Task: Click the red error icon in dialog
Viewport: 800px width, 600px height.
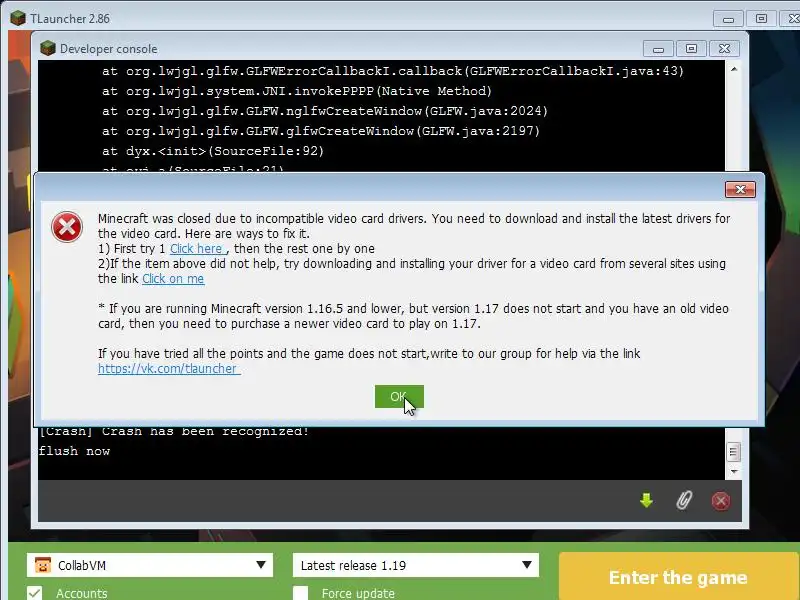Action: [x=67, y=227]
